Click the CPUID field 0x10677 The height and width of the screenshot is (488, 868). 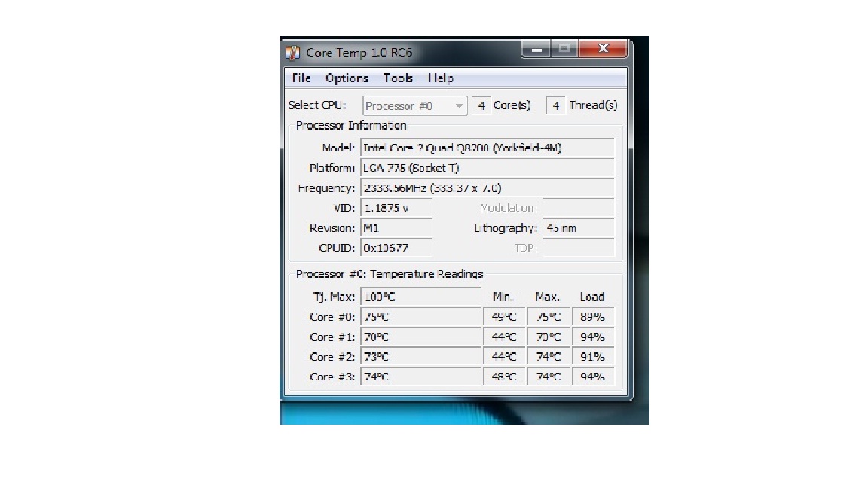(x=396, y=248)
